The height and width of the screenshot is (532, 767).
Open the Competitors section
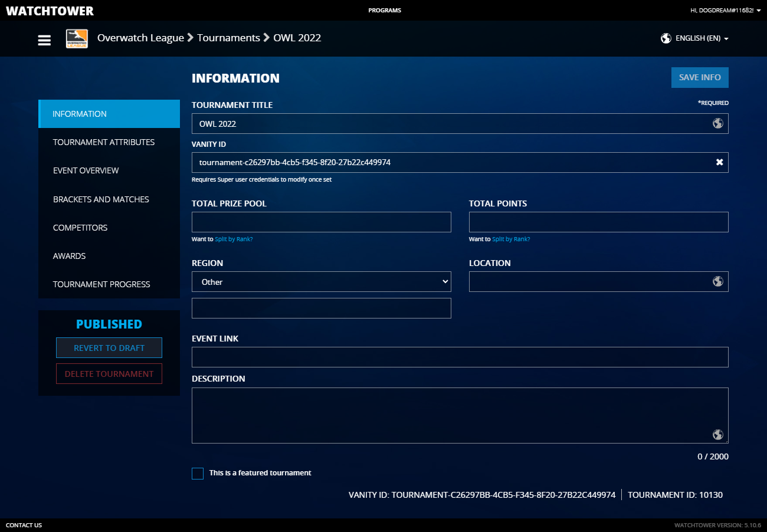109,228
